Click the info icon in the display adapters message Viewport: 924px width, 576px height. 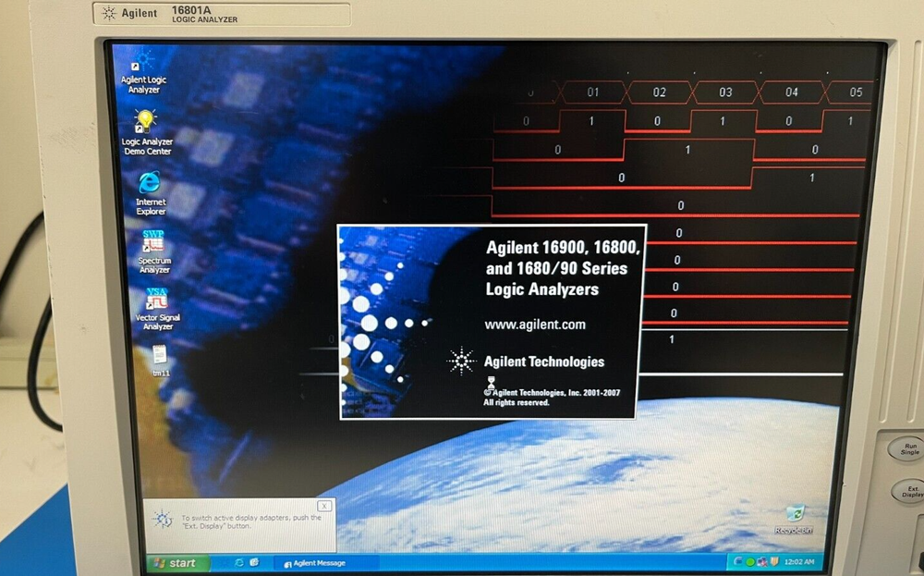162,519
